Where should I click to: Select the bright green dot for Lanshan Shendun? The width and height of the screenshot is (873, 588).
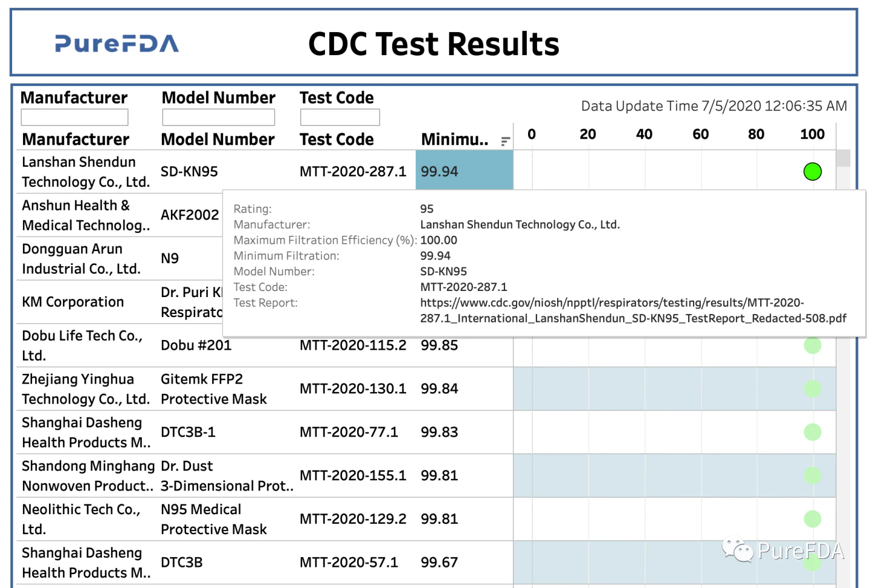812,172
